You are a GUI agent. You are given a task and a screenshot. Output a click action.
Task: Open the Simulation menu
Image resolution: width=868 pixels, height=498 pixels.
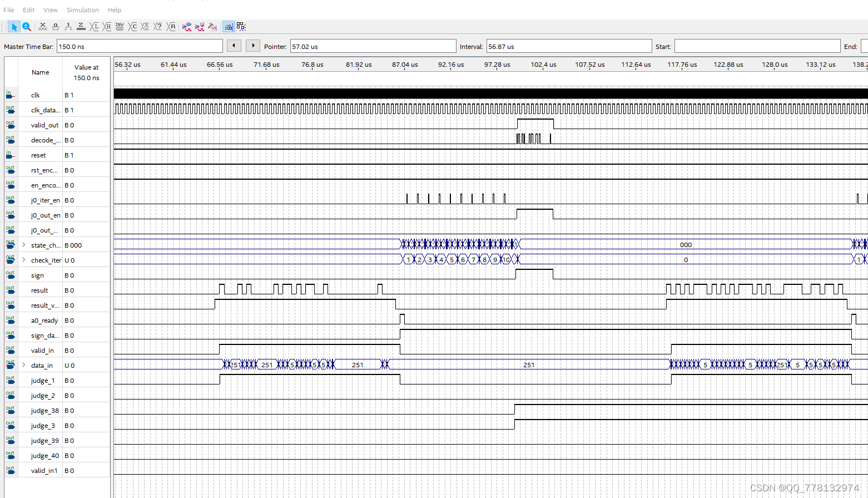tap(82, 9)
